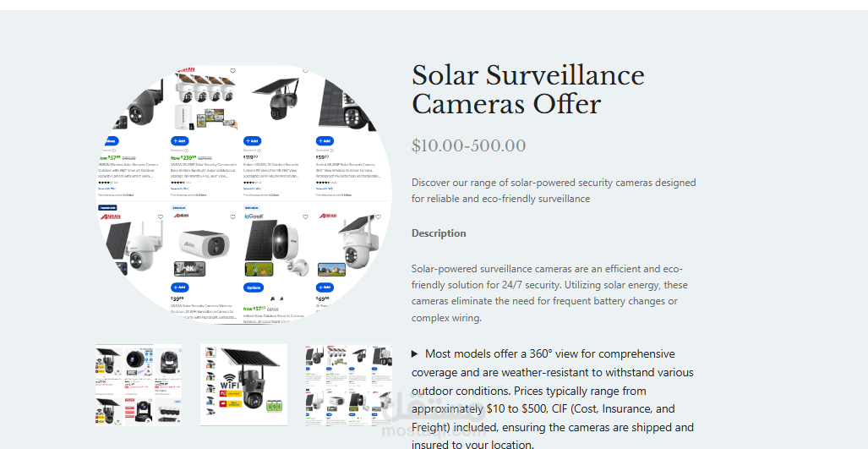Click the ieGeek brand logo

254,217
